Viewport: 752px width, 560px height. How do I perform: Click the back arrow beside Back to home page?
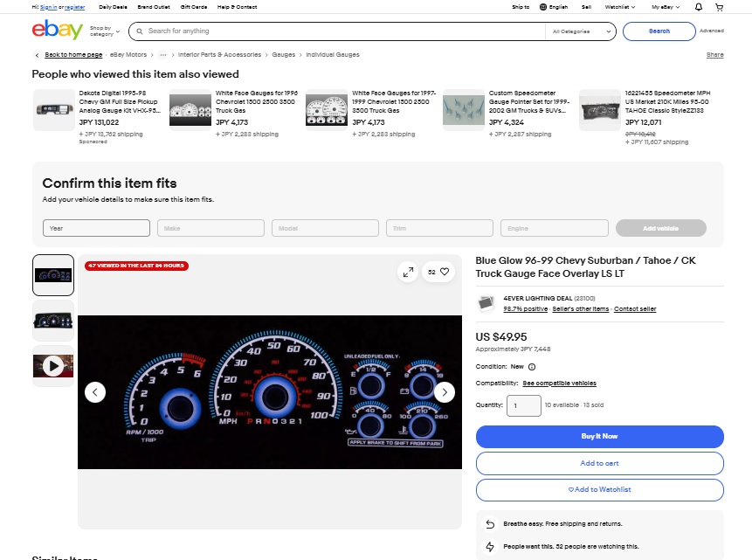tap(37, 55)
